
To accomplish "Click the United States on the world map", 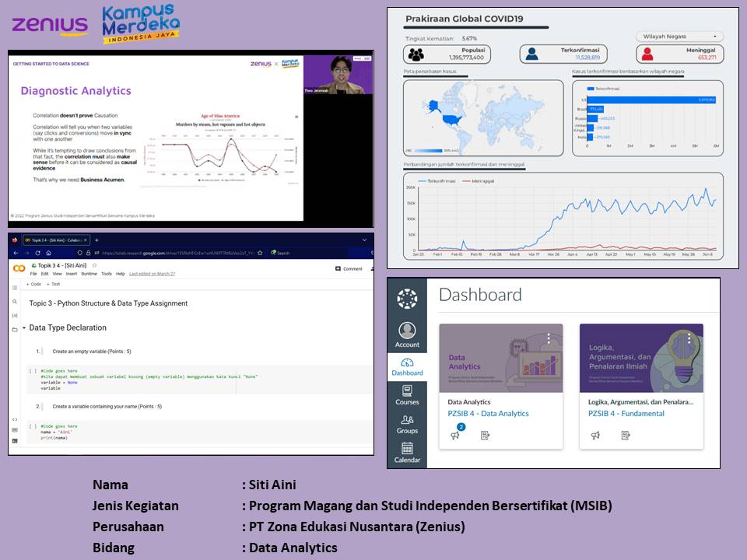I will pos(451,119).
